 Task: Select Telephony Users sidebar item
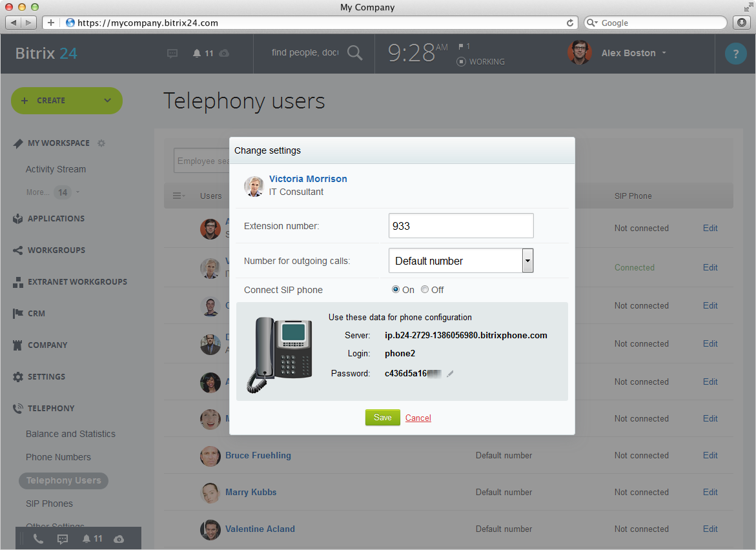click(63, 480)
